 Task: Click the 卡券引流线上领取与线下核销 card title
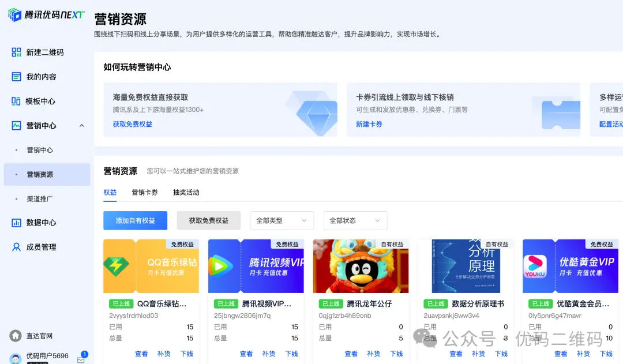[405, 97]
